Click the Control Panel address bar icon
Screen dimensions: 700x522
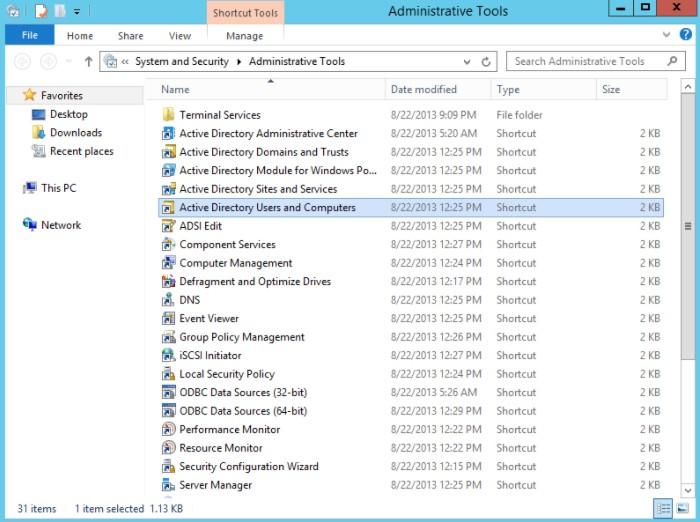(x=110, y=62)
